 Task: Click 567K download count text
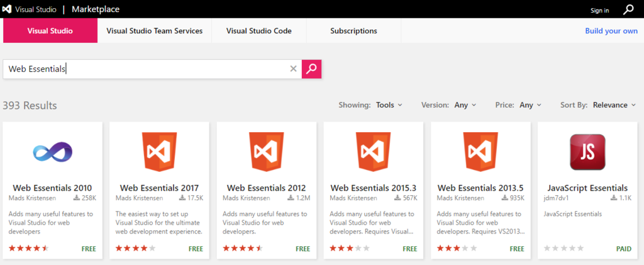(x=410, y=198)
